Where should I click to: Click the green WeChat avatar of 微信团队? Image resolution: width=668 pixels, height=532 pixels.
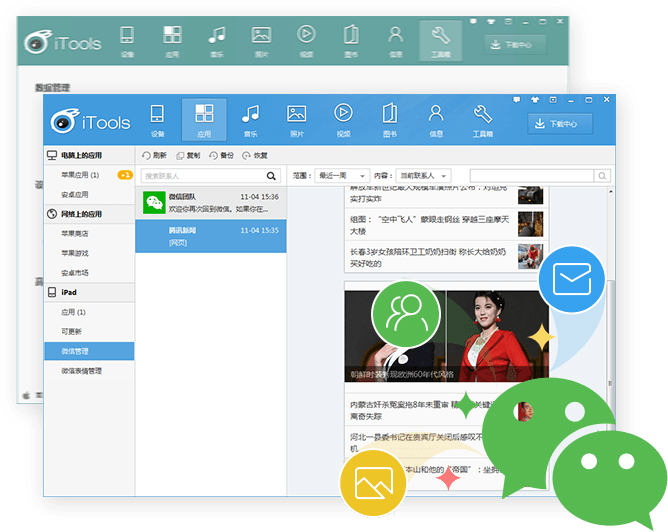pyautogui.click(x=154, y=203)
